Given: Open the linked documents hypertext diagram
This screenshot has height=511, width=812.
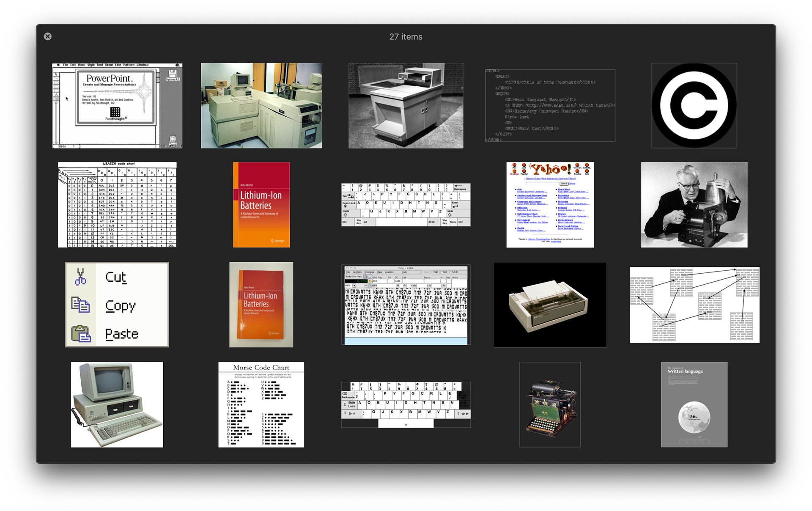Looking at the screenshot, I should (x=694, y=305).
